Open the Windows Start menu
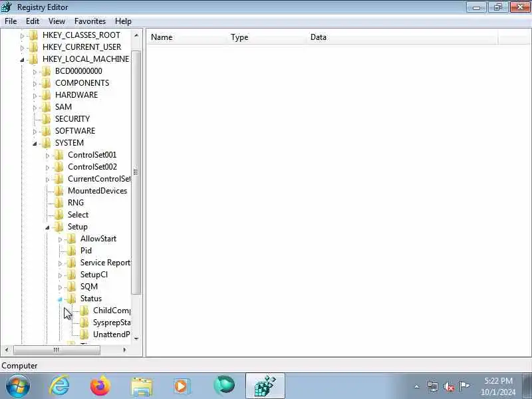 [x=18, y=386]
